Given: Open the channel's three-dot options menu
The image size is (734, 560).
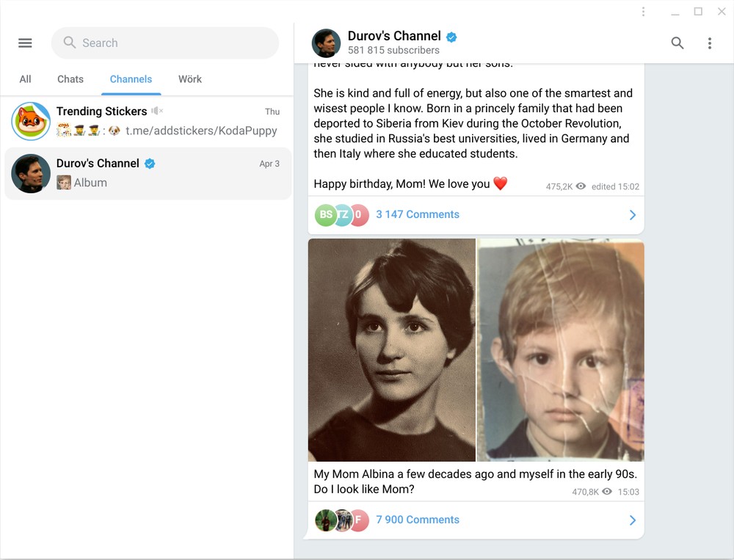Looking at the screenshot, I should 709,43.
